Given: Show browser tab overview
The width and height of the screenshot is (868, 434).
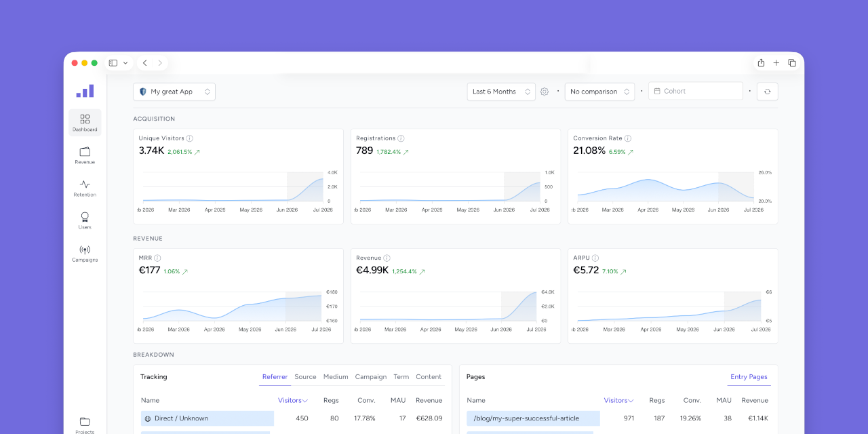Looking at the screenshot, I should coord(792,63).
